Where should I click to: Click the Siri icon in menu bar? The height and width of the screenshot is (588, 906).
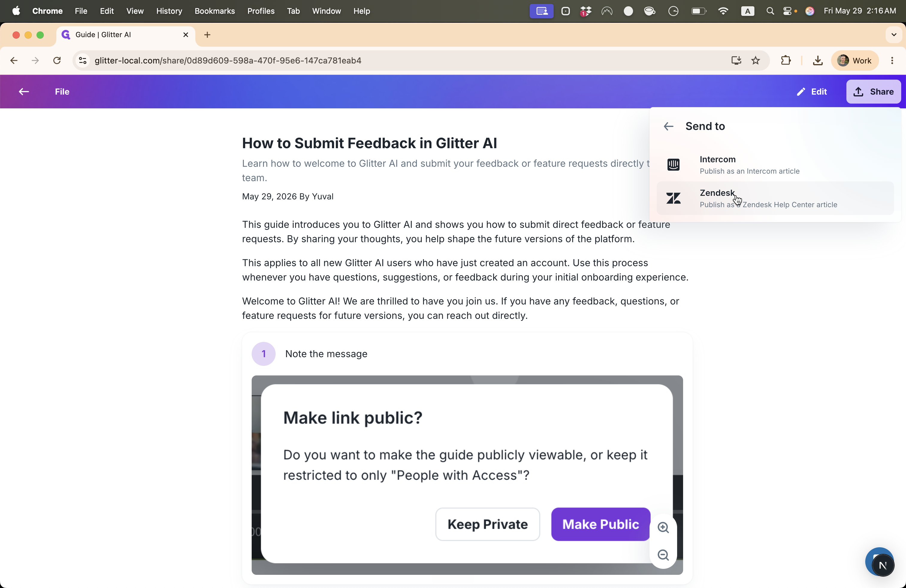click(x=809, y=11)
